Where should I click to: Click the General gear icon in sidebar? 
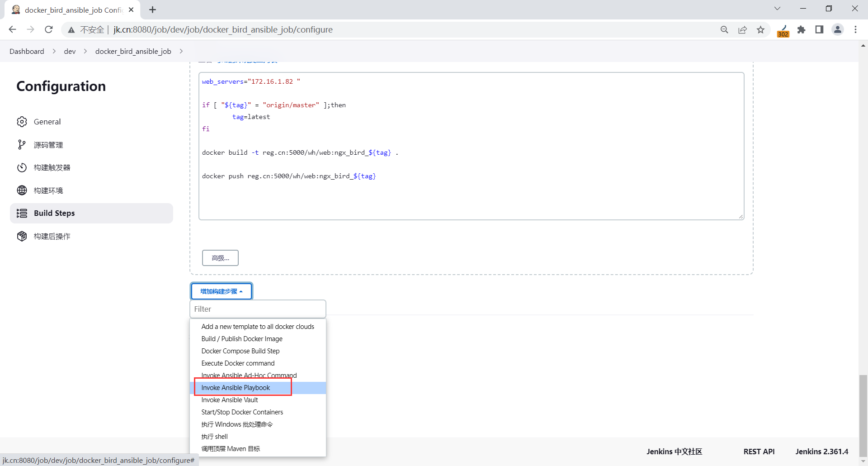tap(22, 122)
